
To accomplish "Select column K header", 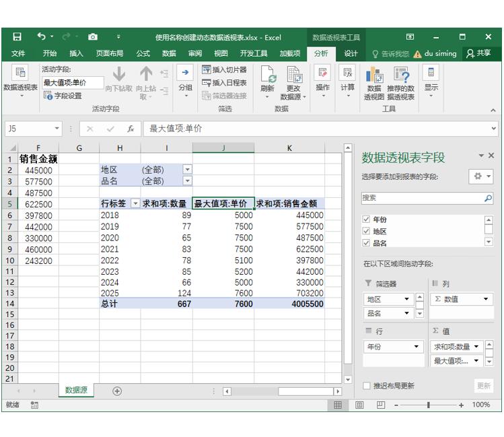I will click(x=289, y=148).
